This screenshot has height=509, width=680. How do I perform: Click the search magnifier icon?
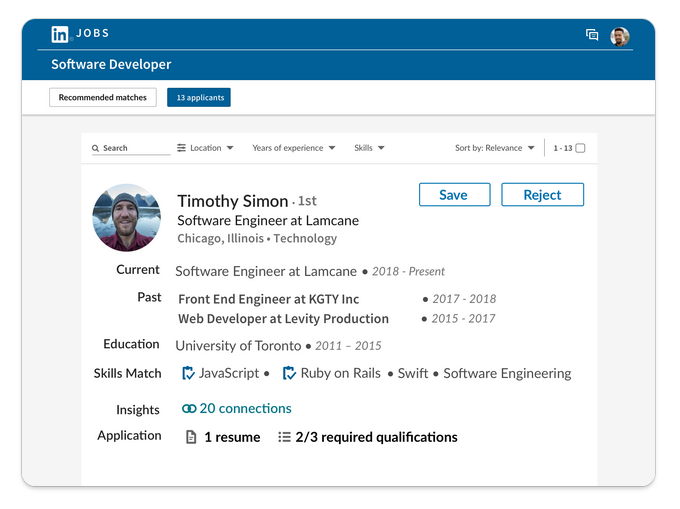95,148
